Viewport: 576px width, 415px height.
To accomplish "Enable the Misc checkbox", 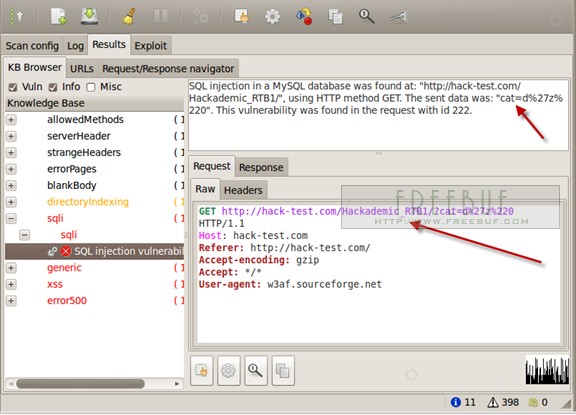I will tap(91, 87).
